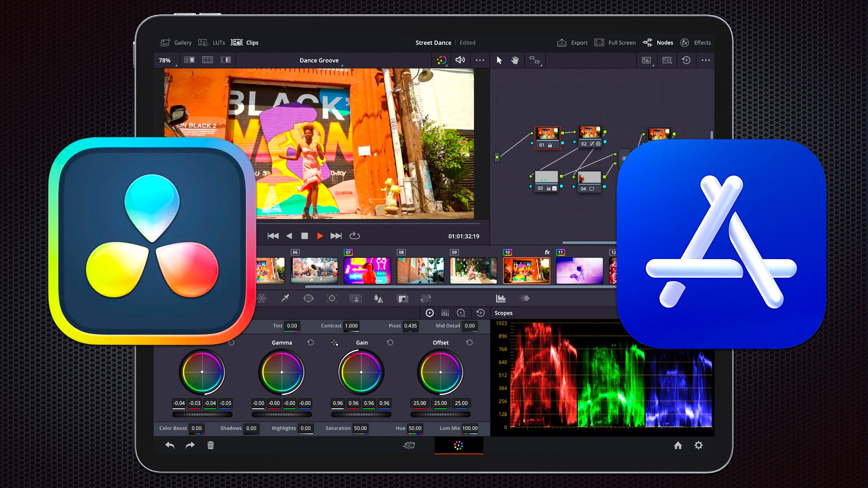The width and height of the screenshot is (868, 488).
Task: Reset the Gamma wheel
Action: tap(311, 343)
